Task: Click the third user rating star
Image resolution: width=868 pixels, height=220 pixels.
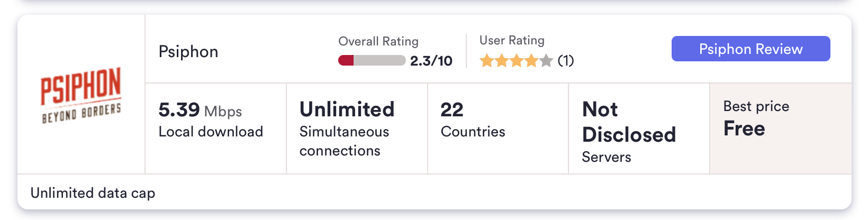Action: point(517,61)
